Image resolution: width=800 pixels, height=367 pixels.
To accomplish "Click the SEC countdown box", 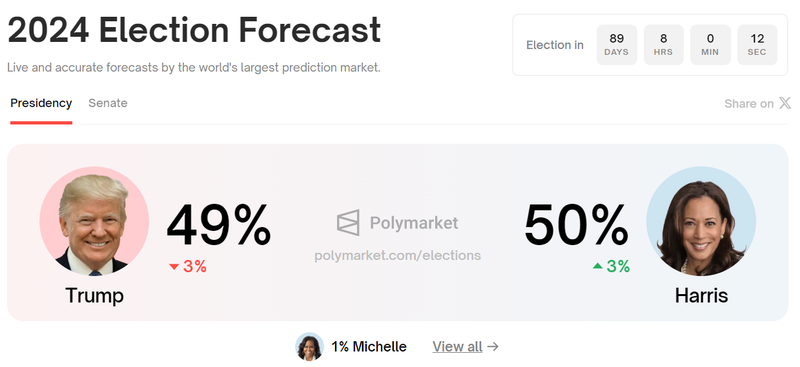I will click(757, 45).
